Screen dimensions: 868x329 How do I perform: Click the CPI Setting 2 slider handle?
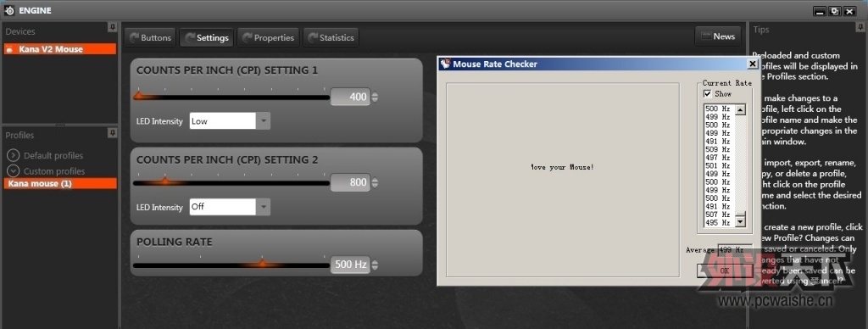point(165,181)
